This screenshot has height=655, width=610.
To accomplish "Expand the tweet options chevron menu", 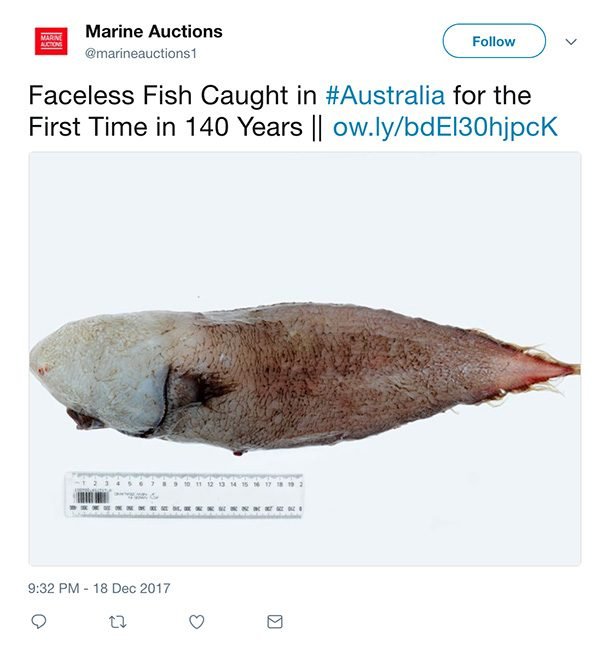I will pyautogui.click(x=572, y=42).
